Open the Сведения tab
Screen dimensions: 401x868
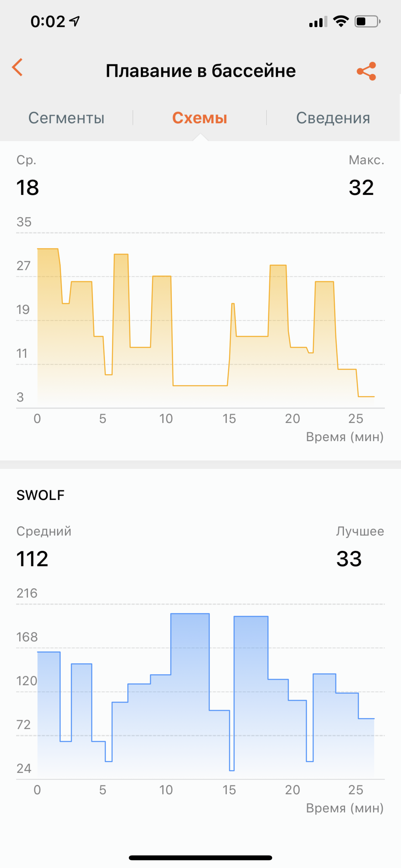pos(333,118)
